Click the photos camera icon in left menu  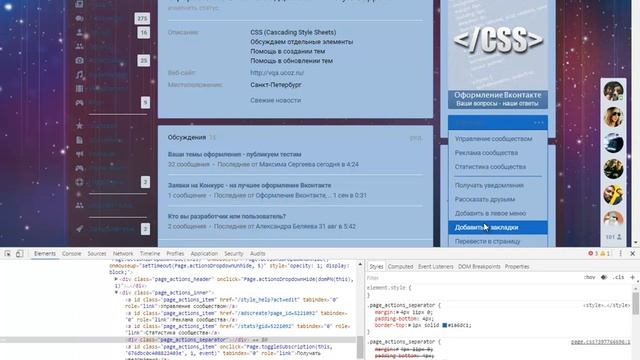[x=80, y=60]
